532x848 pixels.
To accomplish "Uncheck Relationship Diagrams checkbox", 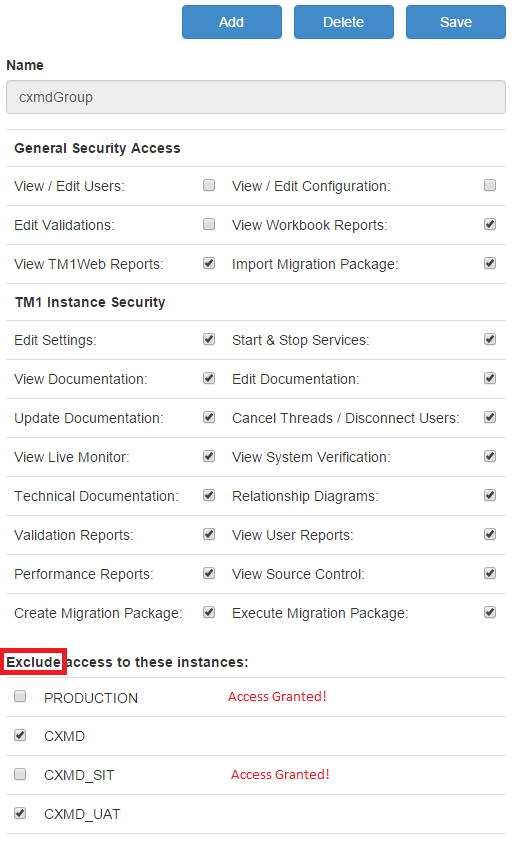I will point(490,495).
